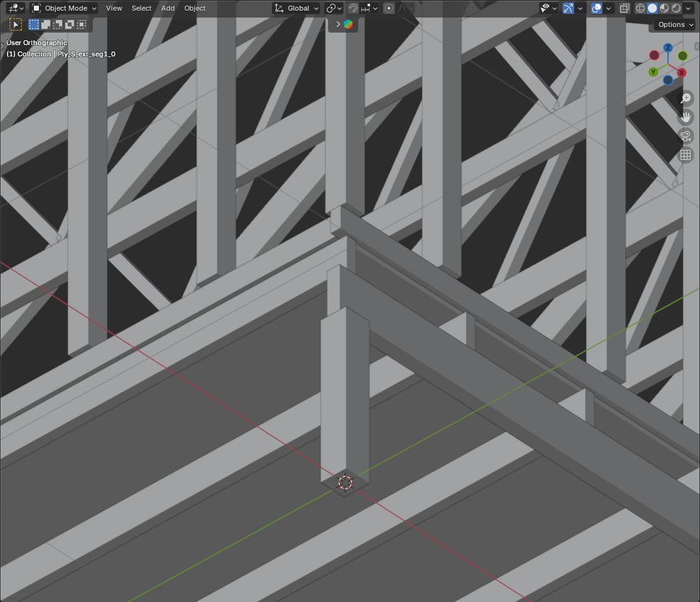Click the zoom magnifier icon in viewport
This screenshot has height=602, width=700.
(x=686, y=98)
